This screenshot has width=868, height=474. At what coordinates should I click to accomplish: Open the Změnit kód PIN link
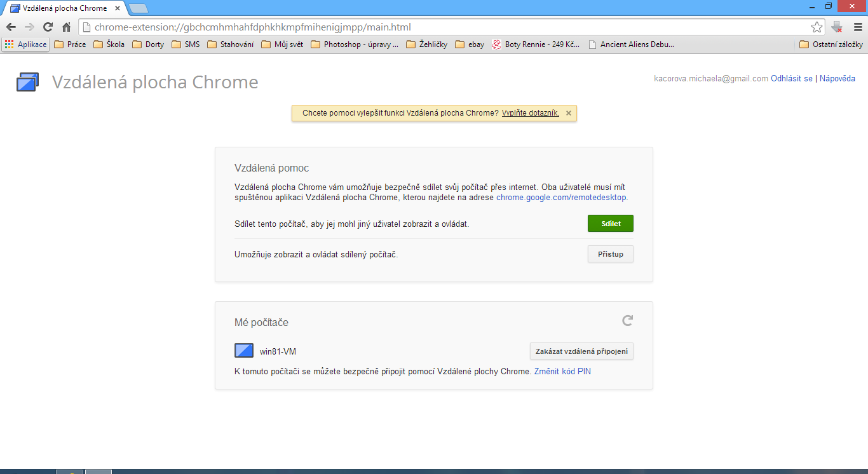[562, 371]
